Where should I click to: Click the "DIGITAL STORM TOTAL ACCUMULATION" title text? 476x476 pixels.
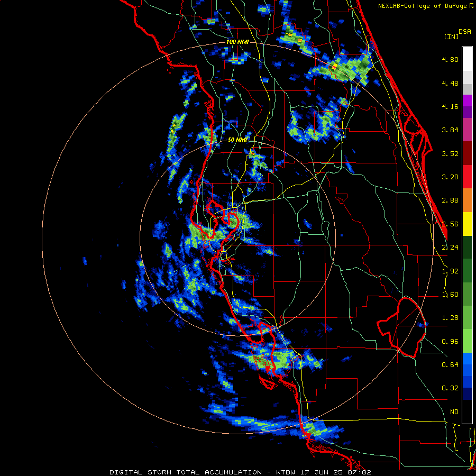[x=186, y=472]
